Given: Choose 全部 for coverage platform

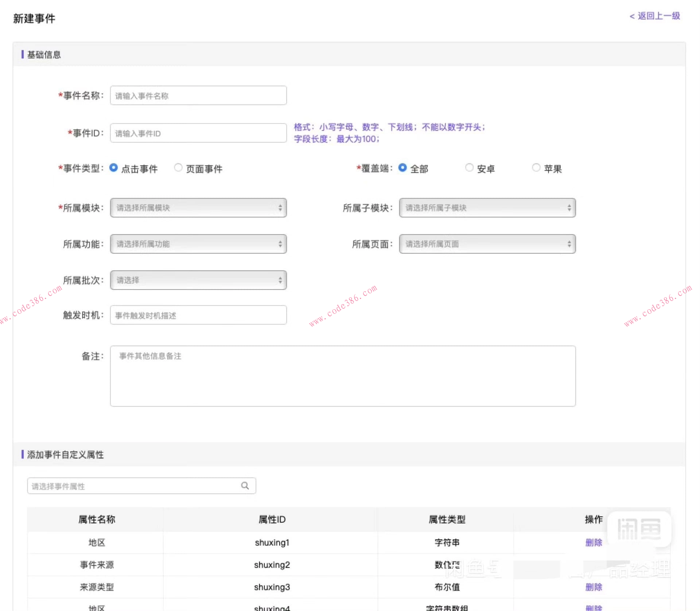Looking at the screenshot, I should point(402,168).
